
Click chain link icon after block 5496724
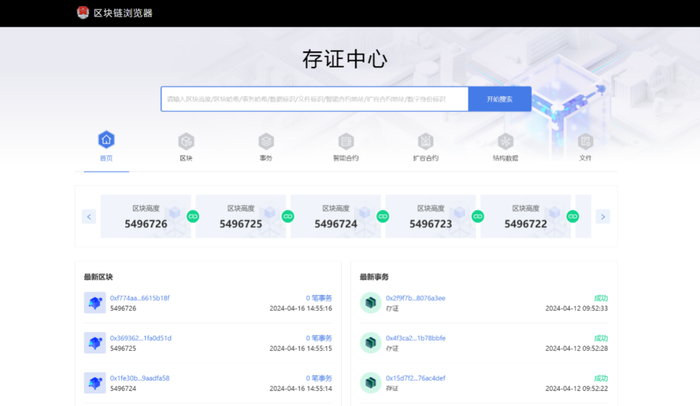pyautogui.click(x=383, y=217)
